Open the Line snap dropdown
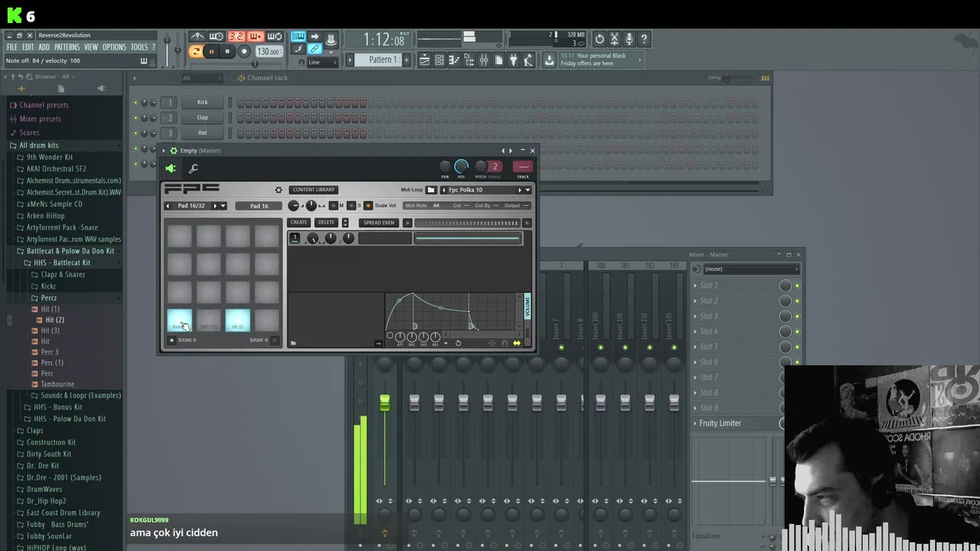 click(x=322, y=63)
